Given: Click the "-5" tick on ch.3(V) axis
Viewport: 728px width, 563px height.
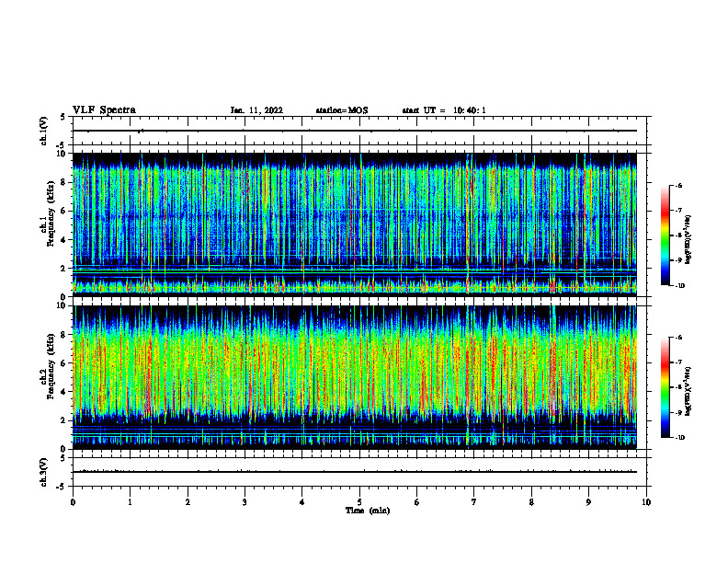Looking at the screenshot, I should click(x=62, y=487).
